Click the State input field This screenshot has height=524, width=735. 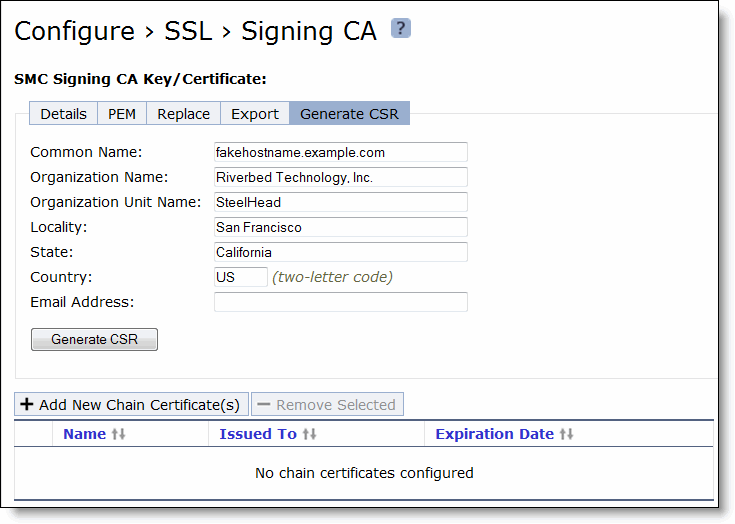(340, 252)
